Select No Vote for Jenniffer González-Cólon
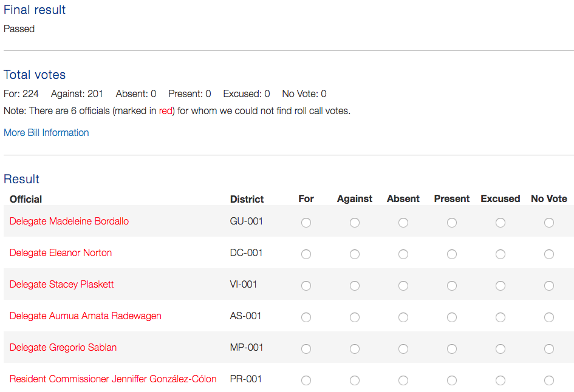The image size is (574, 392). point(549,380)
